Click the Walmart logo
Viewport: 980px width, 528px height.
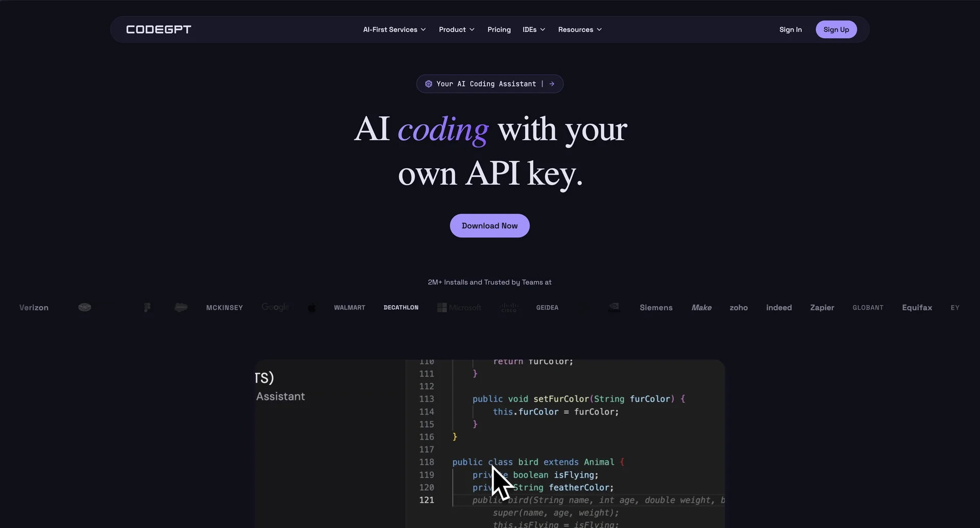(x=350, y=308)
